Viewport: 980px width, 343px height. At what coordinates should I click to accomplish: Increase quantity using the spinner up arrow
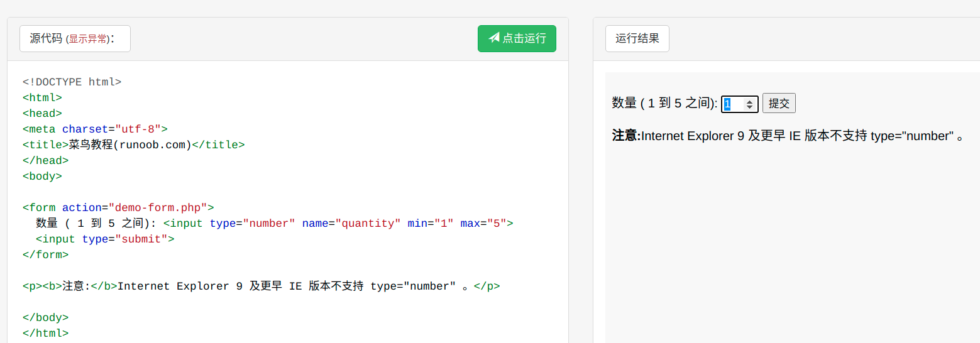[749, 101]
